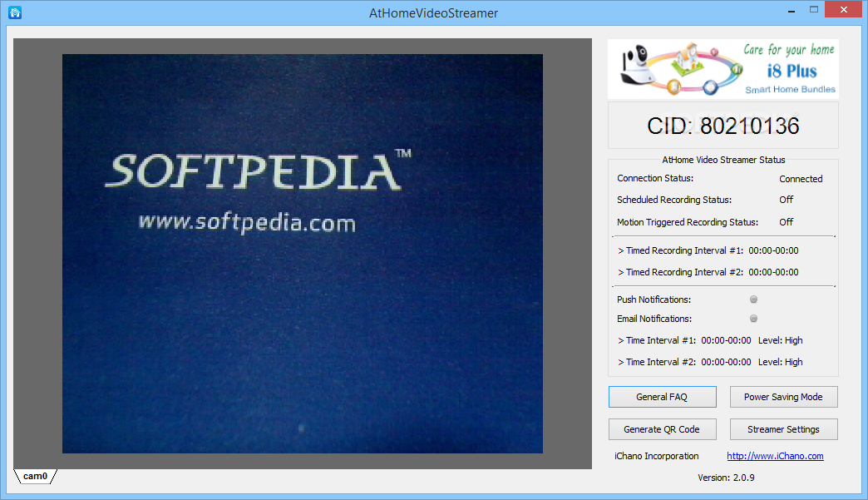Click the CID: 80210136 text
868x500 pixels.
pos(723,126)
